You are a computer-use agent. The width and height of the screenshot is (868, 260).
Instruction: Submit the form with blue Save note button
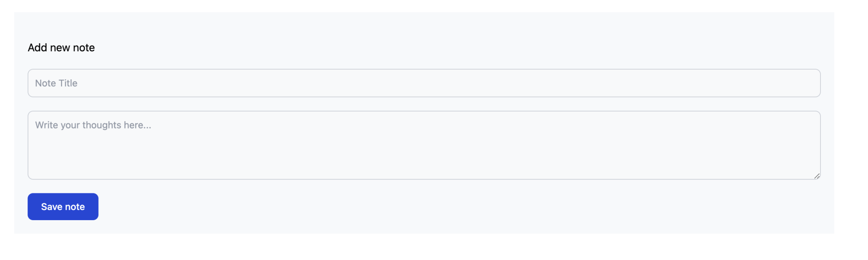63,207
